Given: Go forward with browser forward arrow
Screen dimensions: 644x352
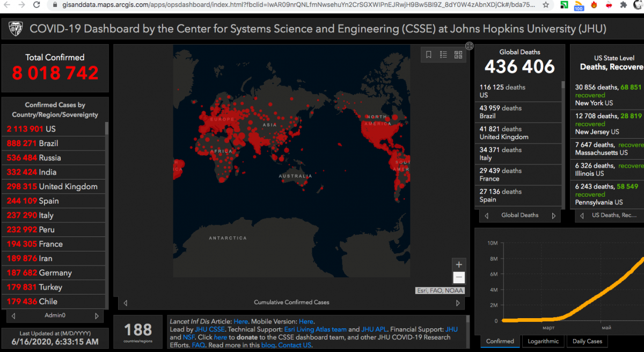Looking at the screenshot, I should 21,5.
